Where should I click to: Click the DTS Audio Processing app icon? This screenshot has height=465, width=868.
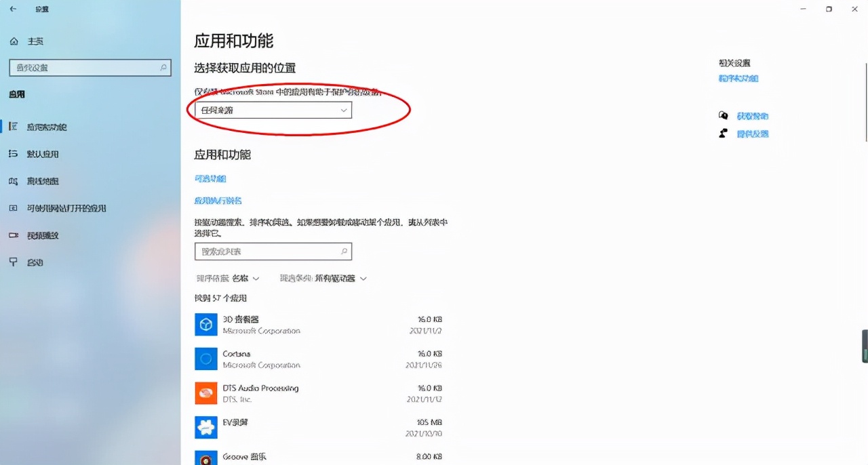point(206,393)
